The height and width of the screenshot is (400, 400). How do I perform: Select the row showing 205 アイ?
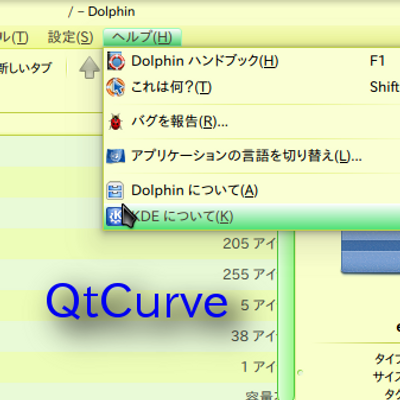coord(138,244)
